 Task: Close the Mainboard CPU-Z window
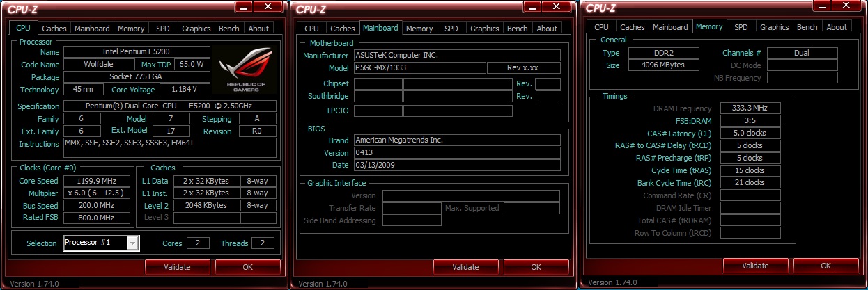(555, 8)
